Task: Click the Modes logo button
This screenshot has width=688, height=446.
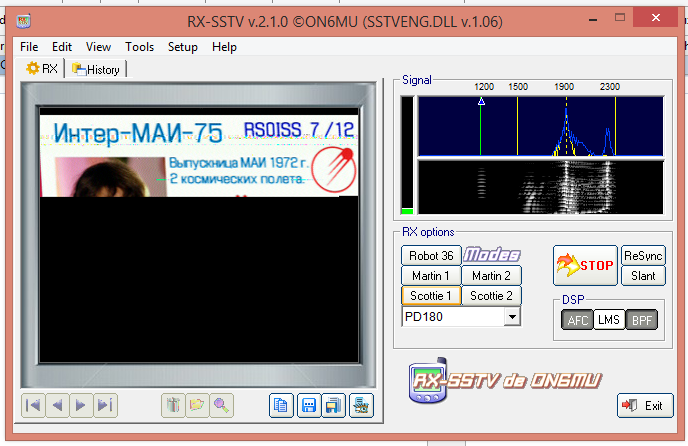Action: [x=492, y=255]
